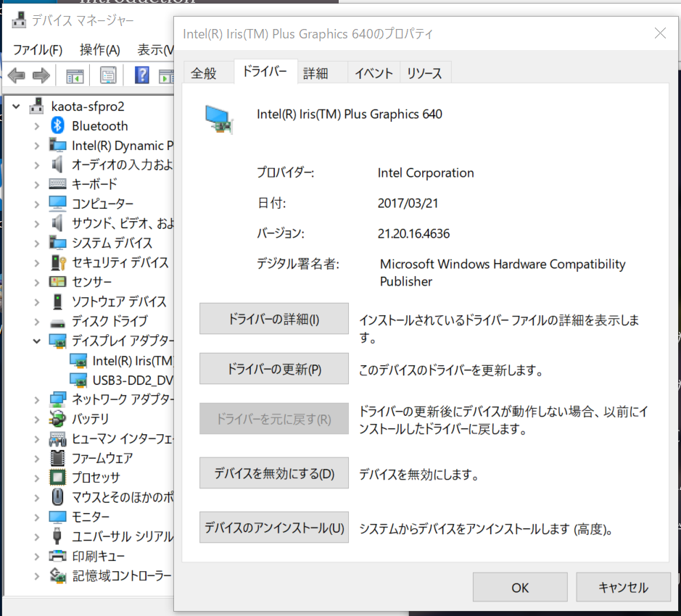Image resolution: width=681 pixels, height=616 pixels.
Task: Click the provider value Intel Corporation
Action: click(x=426, y=172)
